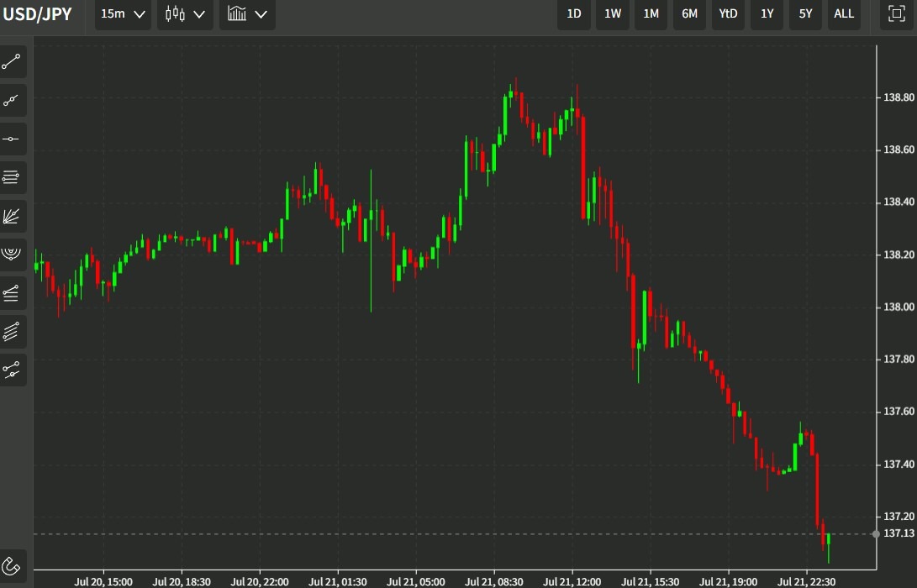Open the 15m interval dropdown

click(123, 14)
